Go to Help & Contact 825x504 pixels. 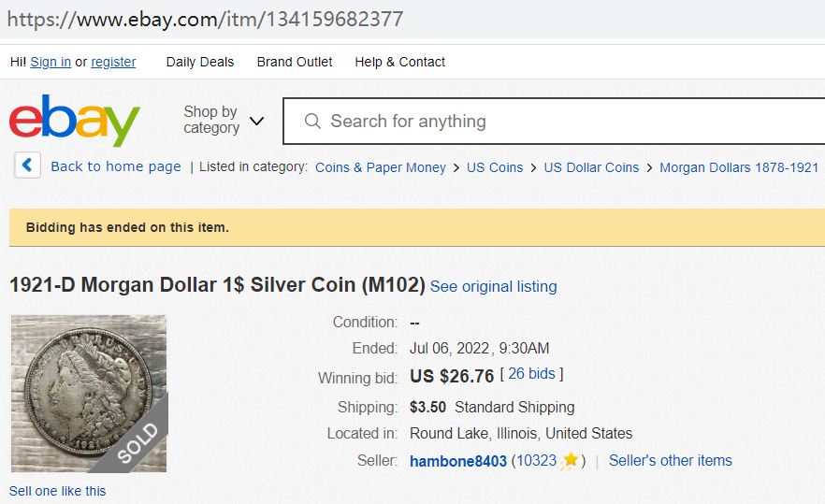click(399, 62)
